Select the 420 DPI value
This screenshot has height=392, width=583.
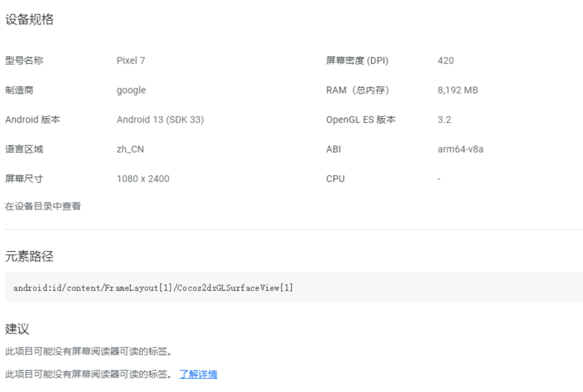[445, 61]
